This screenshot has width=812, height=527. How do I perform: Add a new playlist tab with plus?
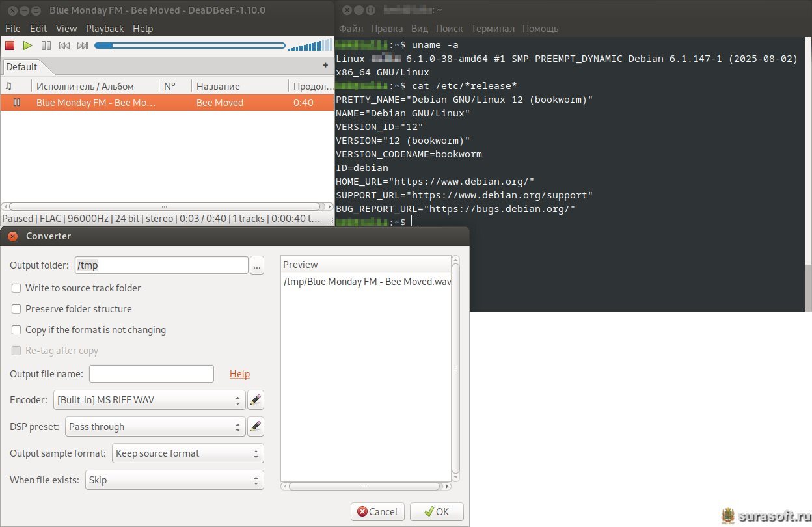click(x=325, y=66)
